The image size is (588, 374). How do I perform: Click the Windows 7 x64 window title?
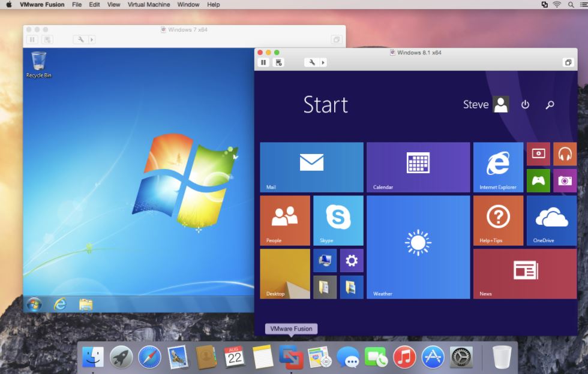point(187,29)
